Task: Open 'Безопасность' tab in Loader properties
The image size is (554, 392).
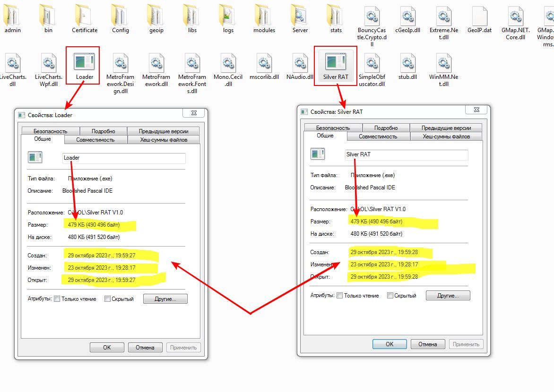Action: pos(51,131)
